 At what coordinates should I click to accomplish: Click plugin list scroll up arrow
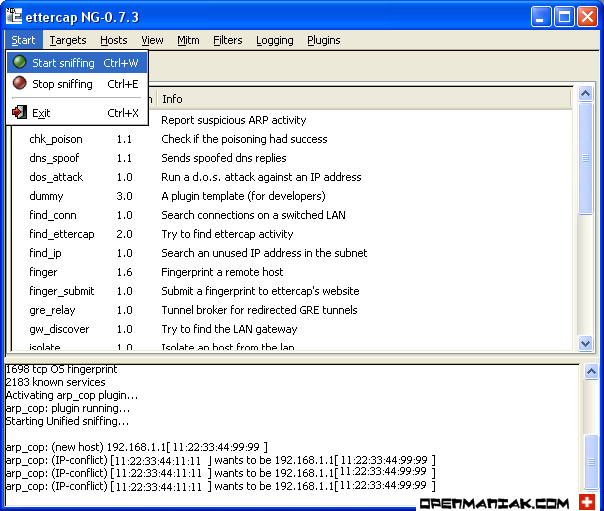click(x=586, y=94)
